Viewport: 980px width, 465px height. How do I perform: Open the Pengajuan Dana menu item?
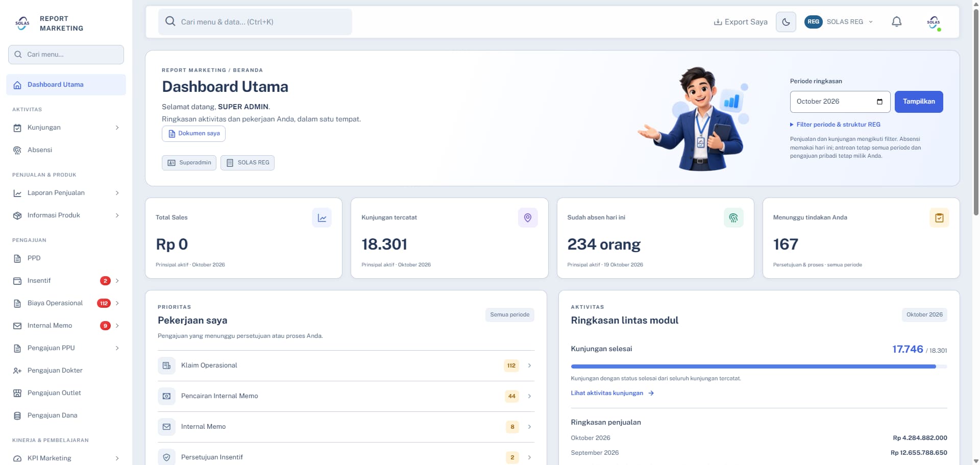(x=66, y=415)
